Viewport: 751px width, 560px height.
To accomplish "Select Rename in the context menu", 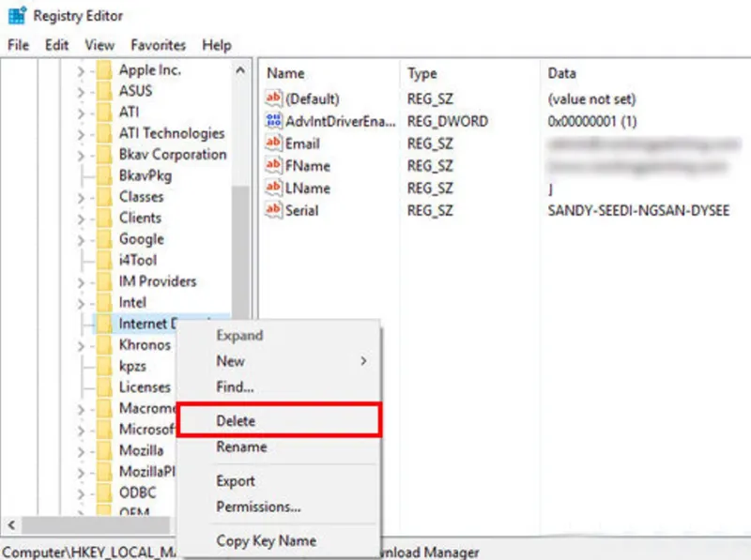I will pos(241,447).
